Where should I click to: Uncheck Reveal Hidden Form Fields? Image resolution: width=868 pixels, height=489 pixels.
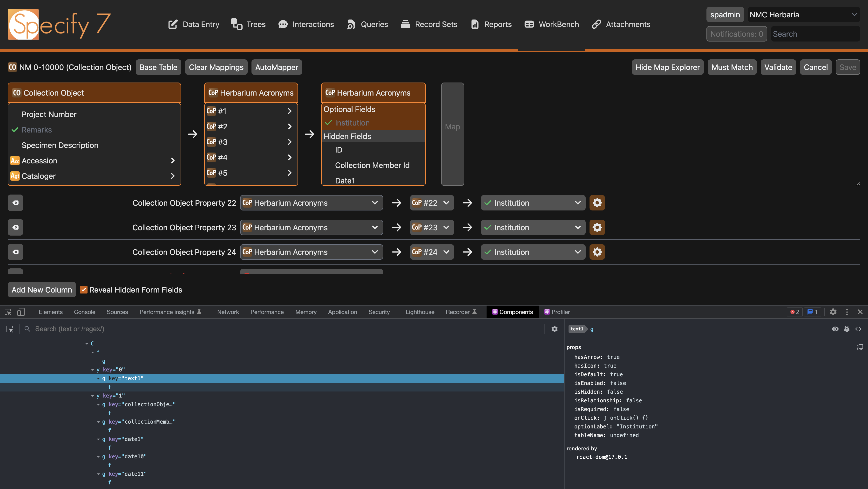pyautogui.click(x=84, y=289)
